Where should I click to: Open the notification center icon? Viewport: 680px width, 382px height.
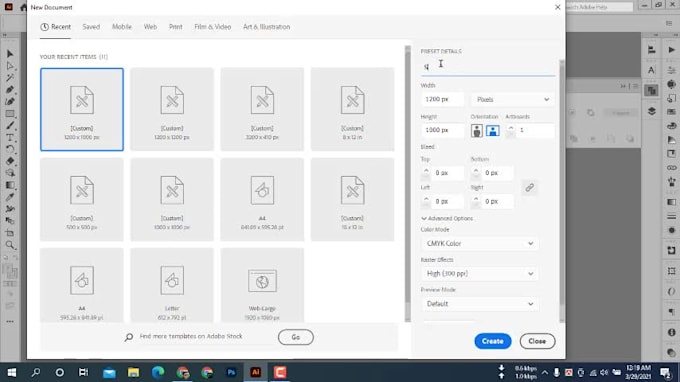[x=666, y=372]
